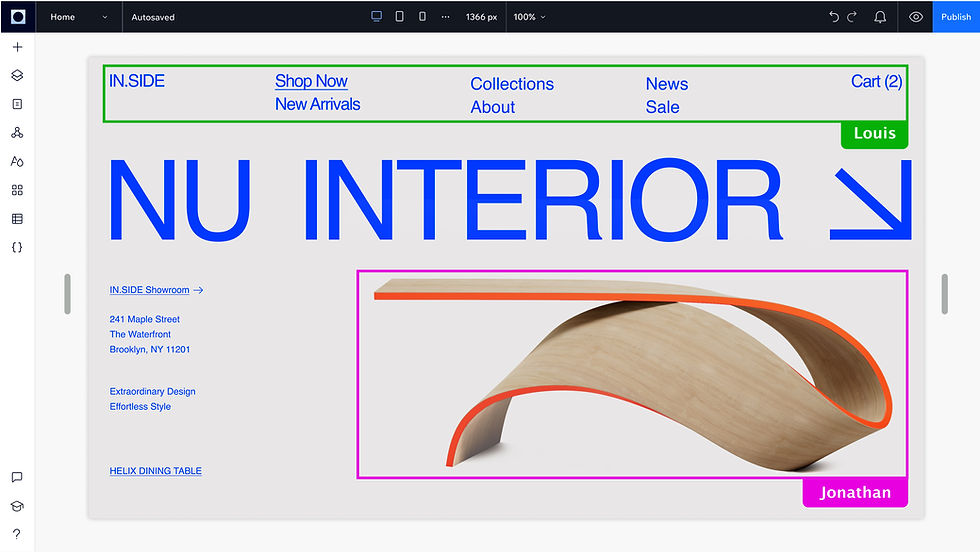This screenshot has height=552, width=980.
Task: Open the Add Elements plus icon
Action: (18, 47)
